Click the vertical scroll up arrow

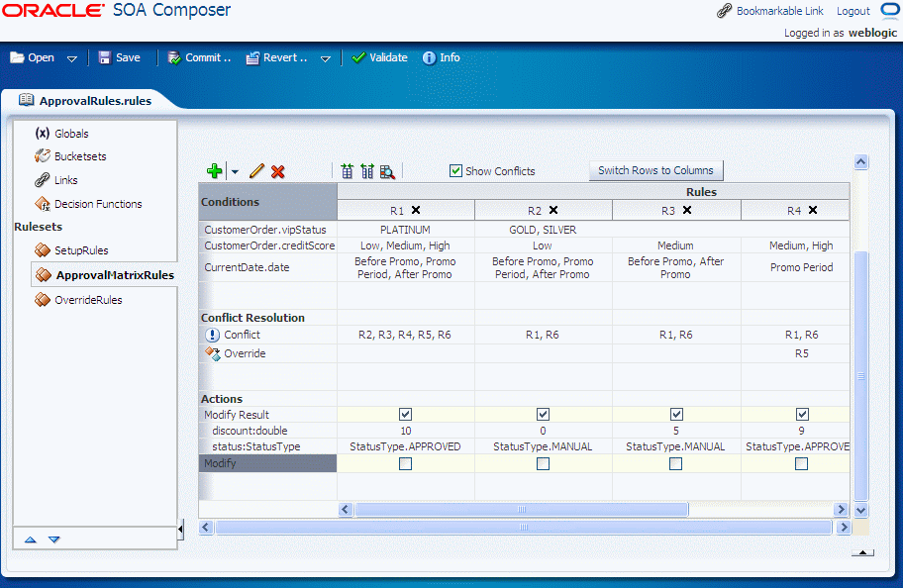(x=861, y=162)
